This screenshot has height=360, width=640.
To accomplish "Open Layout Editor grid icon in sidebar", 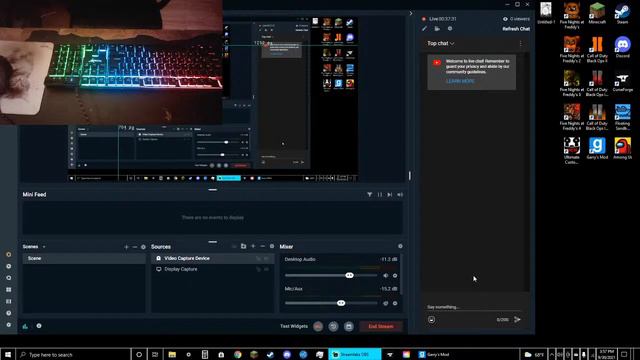I will [x=9, y=290].
